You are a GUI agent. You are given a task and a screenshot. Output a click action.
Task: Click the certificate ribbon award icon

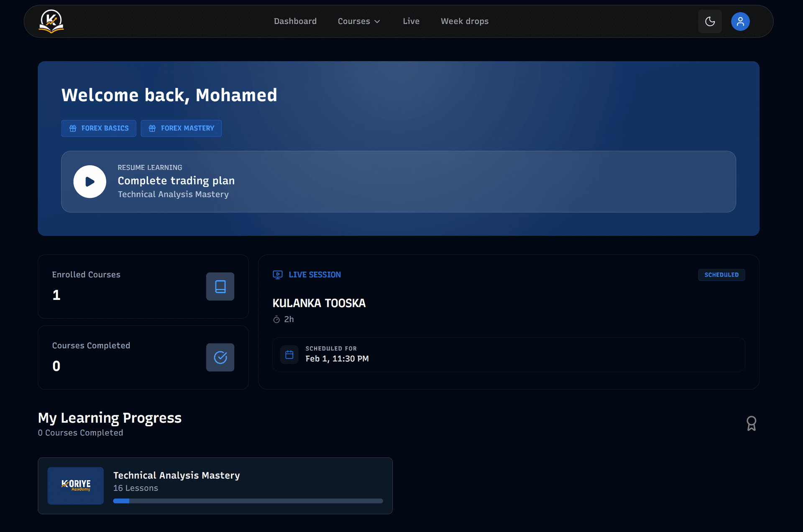751,423
